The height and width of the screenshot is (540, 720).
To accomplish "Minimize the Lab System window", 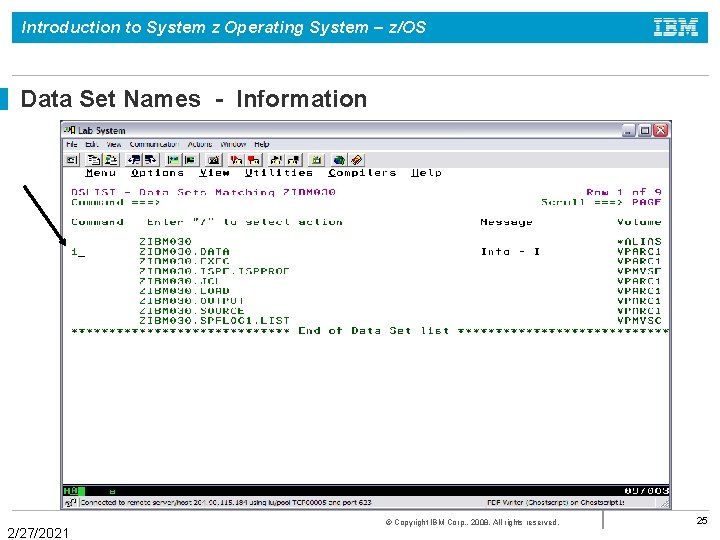I will 629,130.
